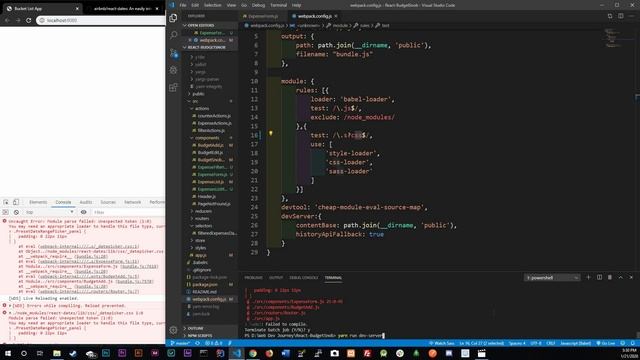Open Task View on the taskbar

[40, 353]
